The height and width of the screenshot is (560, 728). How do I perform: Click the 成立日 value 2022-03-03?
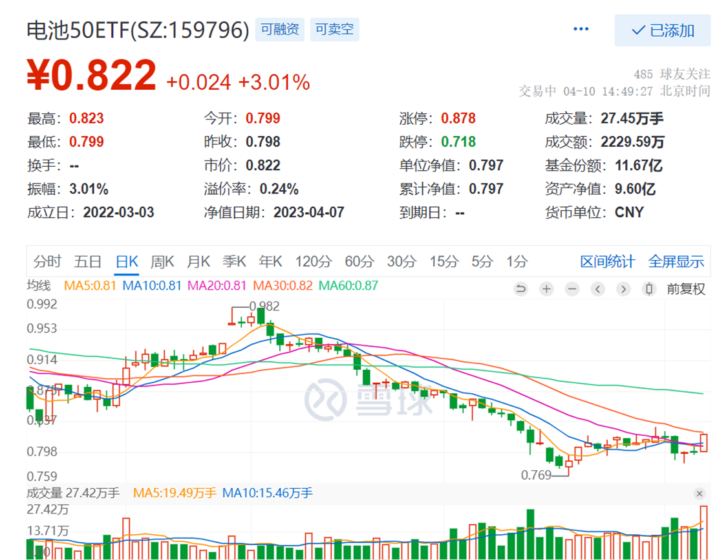click(118, 212)
